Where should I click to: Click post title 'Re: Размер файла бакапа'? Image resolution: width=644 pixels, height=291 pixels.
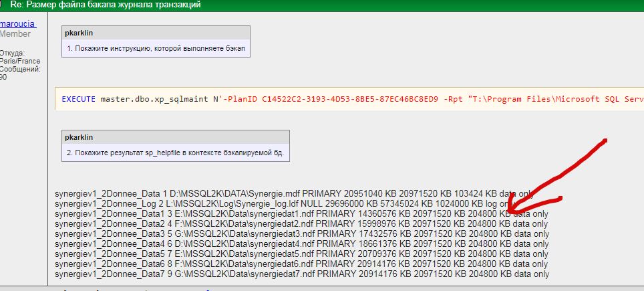105,5
